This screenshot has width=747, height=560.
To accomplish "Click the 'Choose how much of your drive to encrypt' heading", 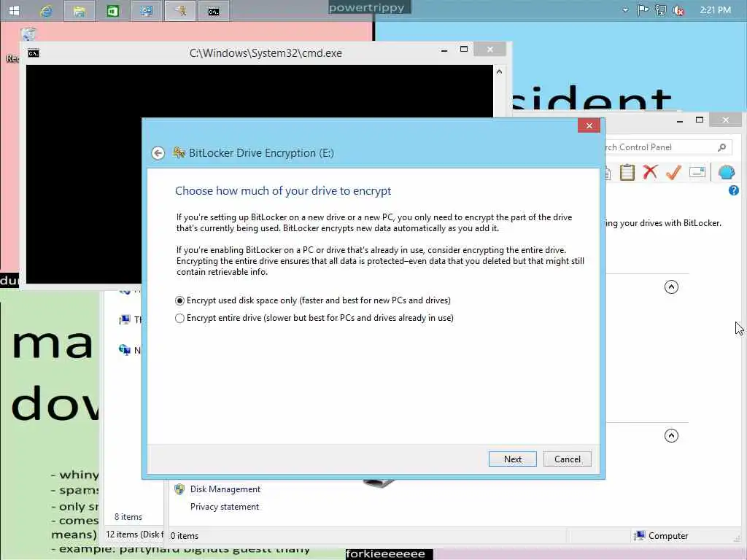I will [283, 190].
